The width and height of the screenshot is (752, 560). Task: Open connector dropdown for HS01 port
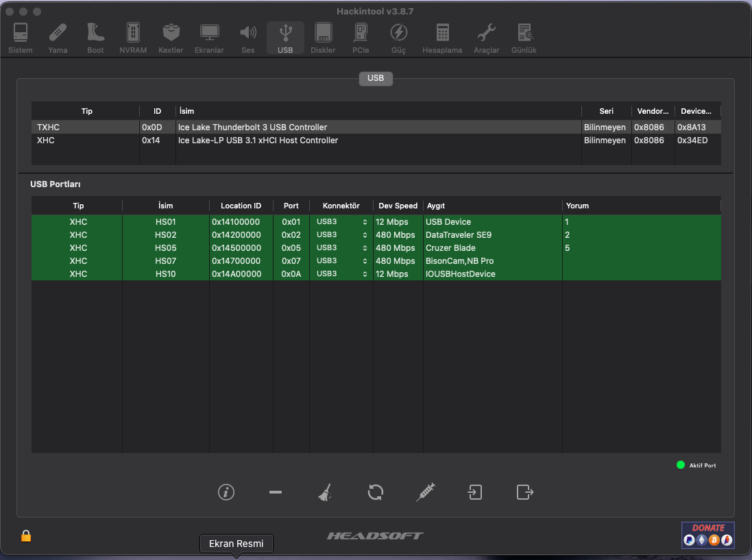point(341,222)
